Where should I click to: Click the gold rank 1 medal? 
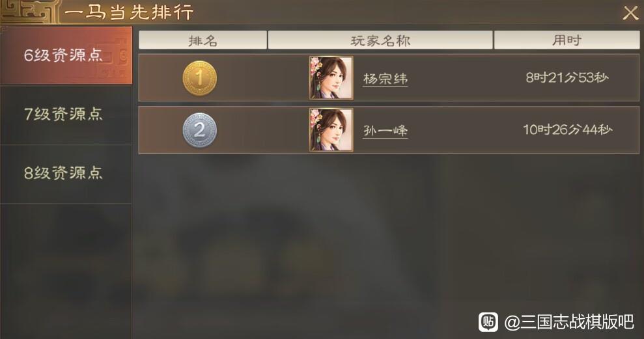pyautogui.click(x=200, y=78)
